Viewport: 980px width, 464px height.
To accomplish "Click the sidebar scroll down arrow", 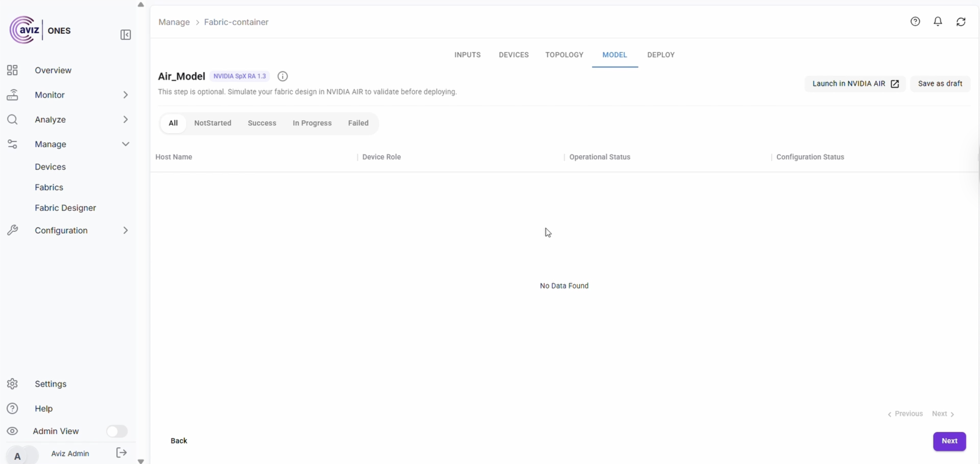I will pos(141,461).
